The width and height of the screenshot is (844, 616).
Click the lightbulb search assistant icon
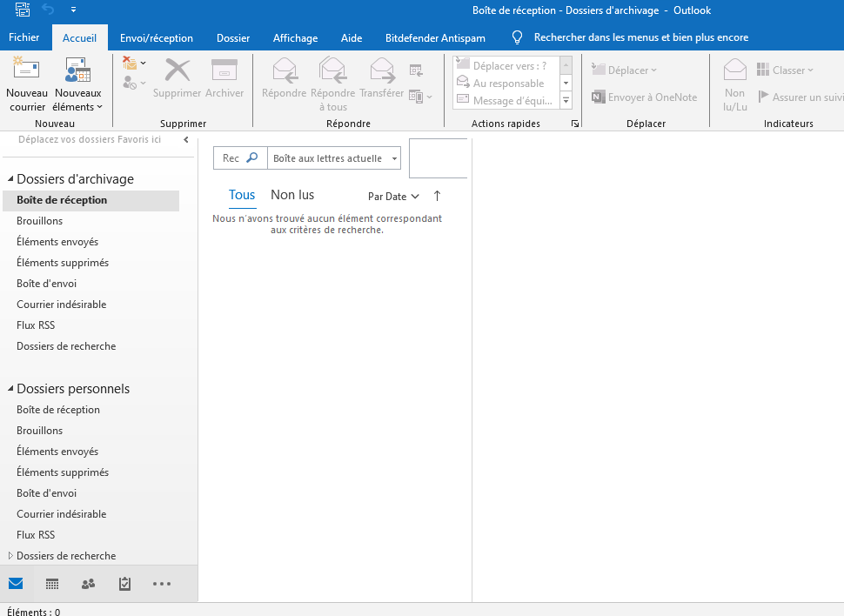tap(517, 37)
